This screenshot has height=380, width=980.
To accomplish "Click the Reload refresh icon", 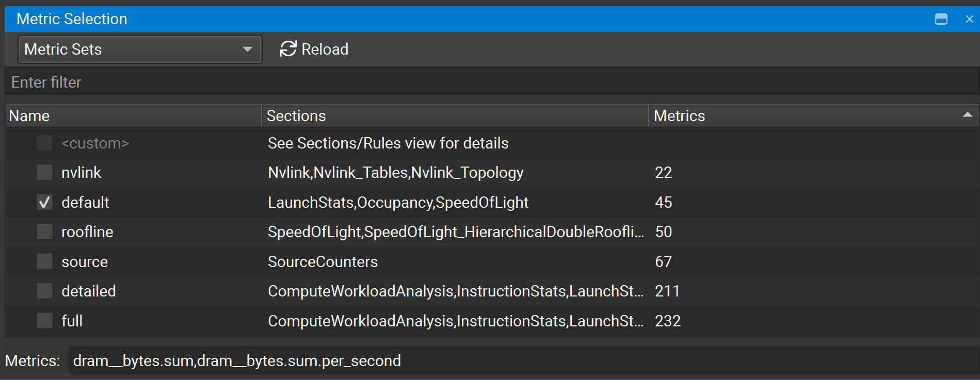I will tap(288, 49).
